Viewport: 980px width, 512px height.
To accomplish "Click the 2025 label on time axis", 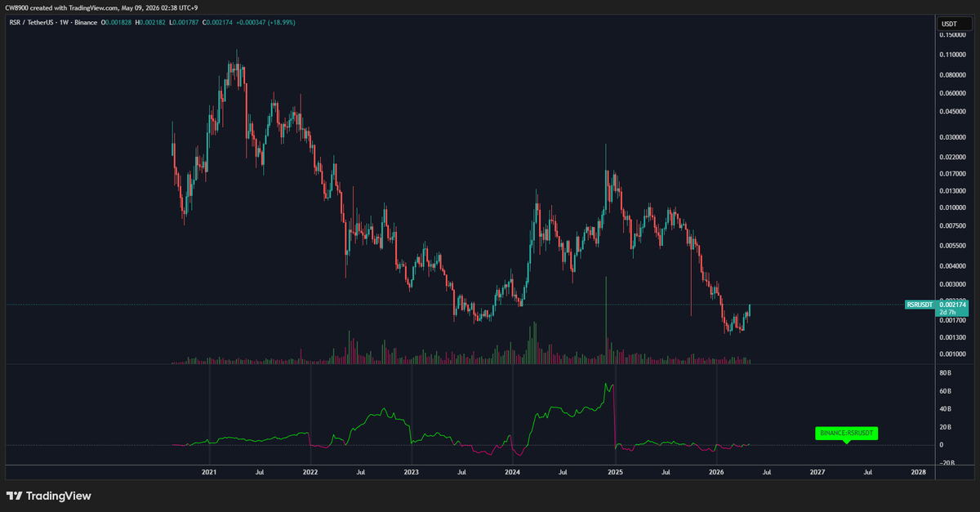I will click(615, 471).
